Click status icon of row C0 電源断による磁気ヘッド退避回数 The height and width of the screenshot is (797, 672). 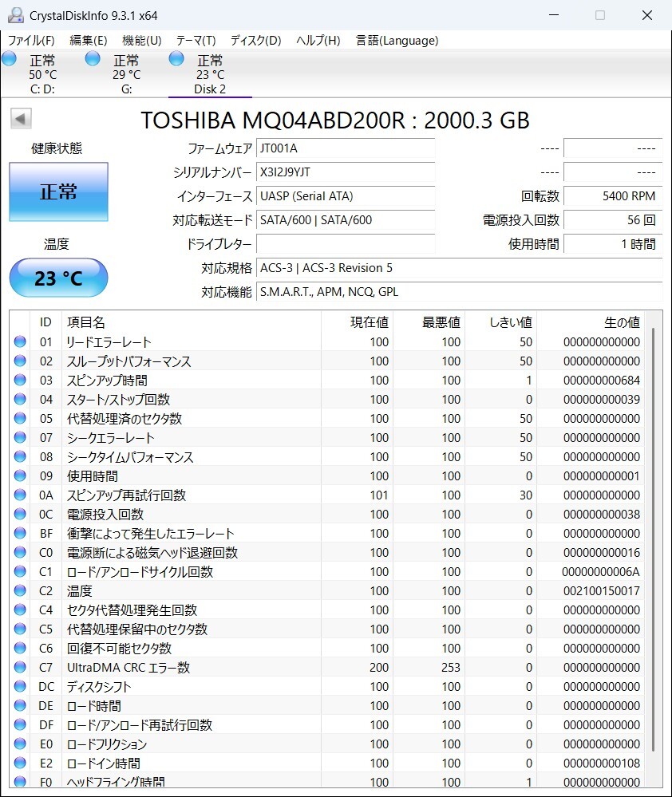[20, 552]
